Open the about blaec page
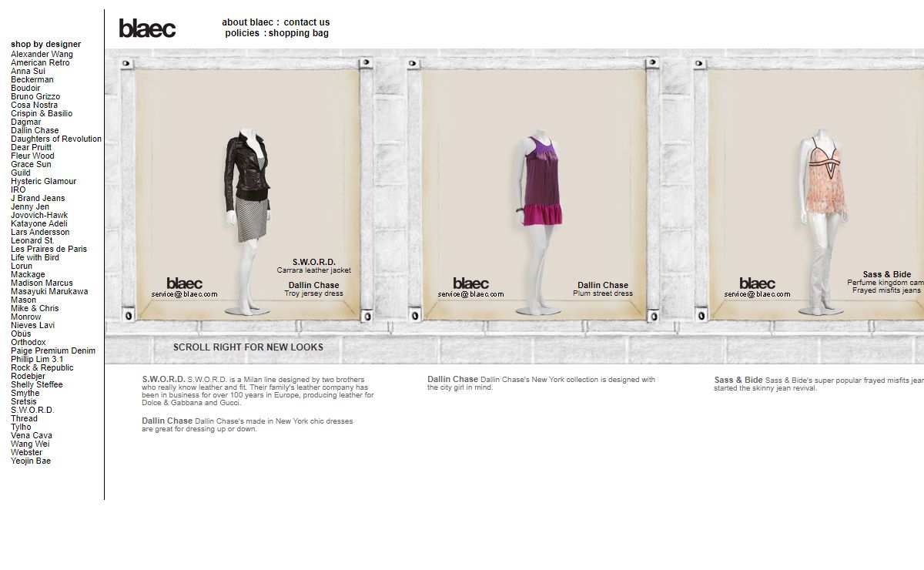 pos(247,22)
